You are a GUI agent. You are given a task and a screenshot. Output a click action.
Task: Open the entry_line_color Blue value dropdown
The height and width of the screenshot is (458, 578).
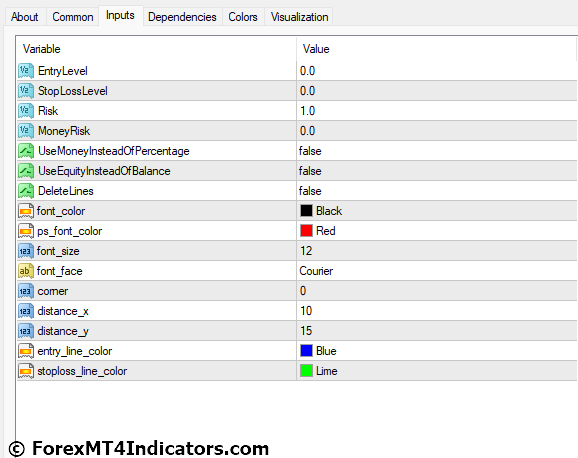tap(437, 351)
